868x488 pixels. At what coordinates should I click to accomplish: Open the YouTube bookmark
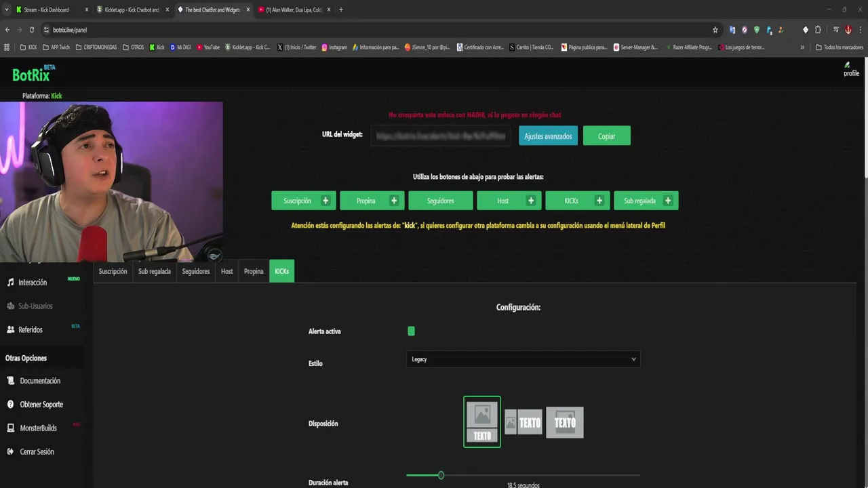(208, 47)
